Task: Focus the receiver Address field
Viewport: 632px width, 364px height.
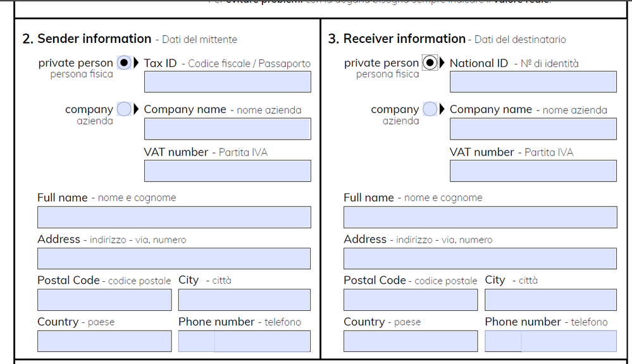Action: (x=480, y=258)
